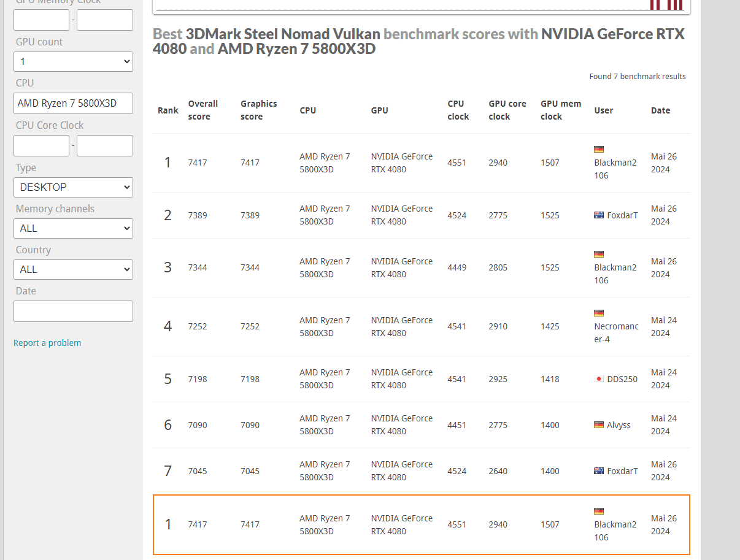
Task: Open the Type dropdown showing DESKTOP
Action: (73, 187)
